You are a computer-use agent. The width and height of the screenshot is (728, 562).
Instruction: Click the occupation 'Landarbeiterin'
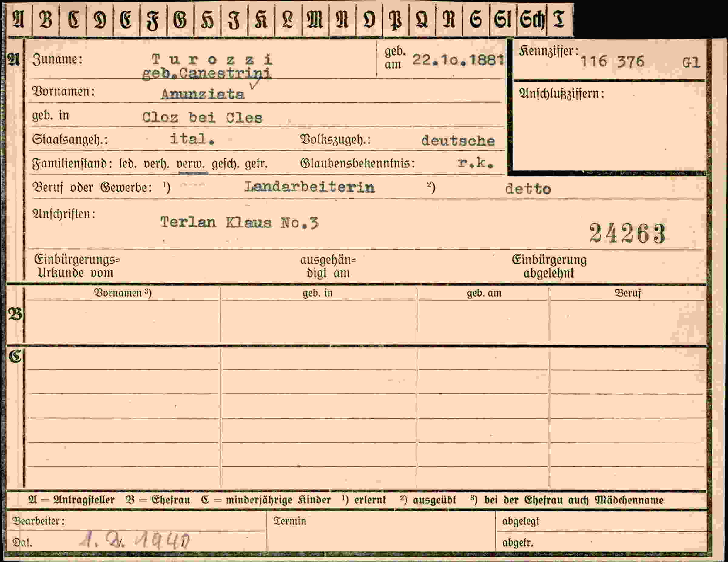coord(310,187)
